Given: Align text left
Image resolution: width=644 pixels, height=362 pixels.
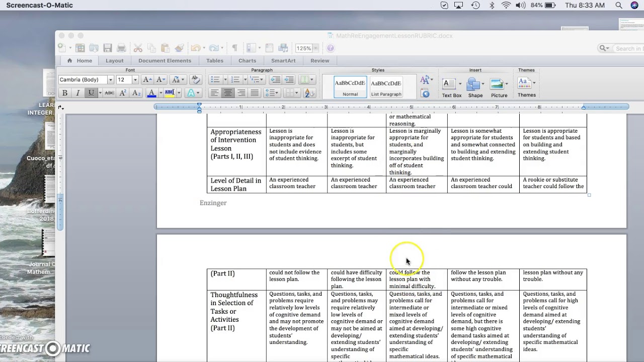Looking at the screenshot, I should click(214, 93).
